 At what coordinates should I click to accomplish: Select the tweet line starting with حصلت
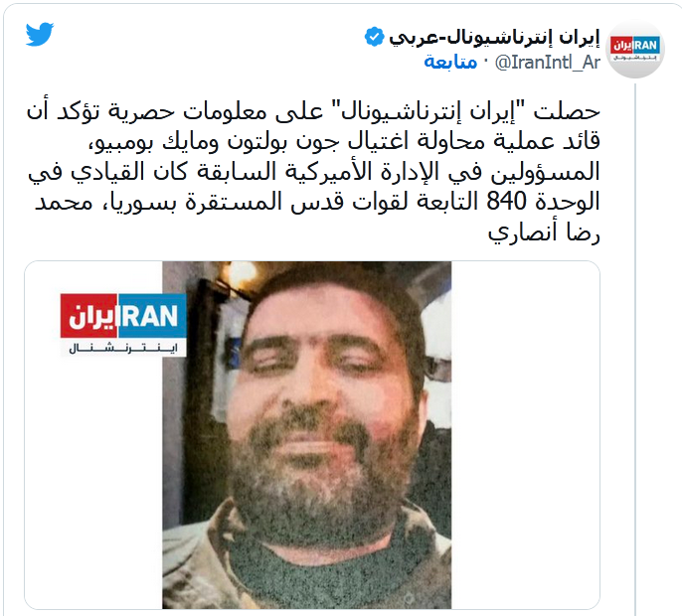(313, 111)
